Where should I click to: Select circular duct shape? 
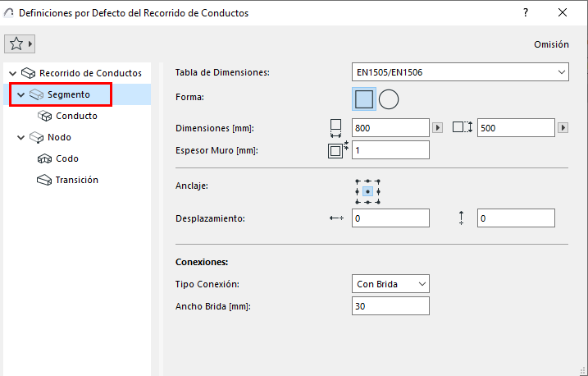click(x=389, y=99)
